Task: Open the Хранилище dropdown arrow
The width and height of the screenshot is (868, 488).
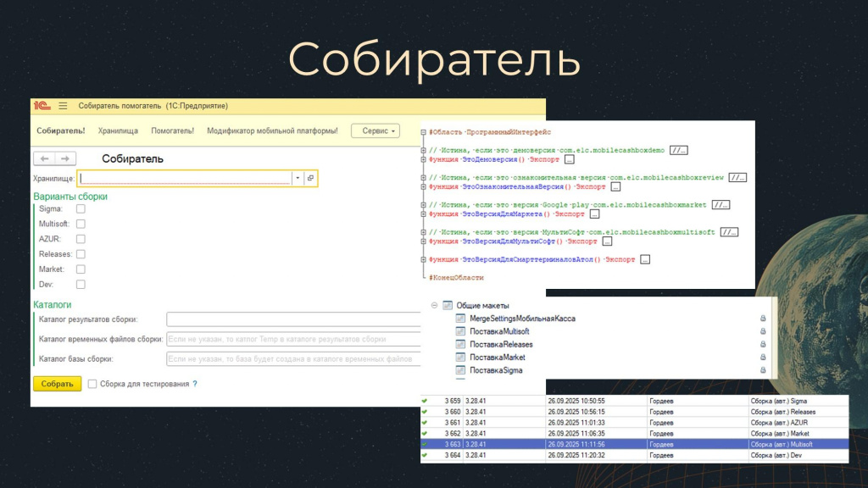Action: click(298, 178)
